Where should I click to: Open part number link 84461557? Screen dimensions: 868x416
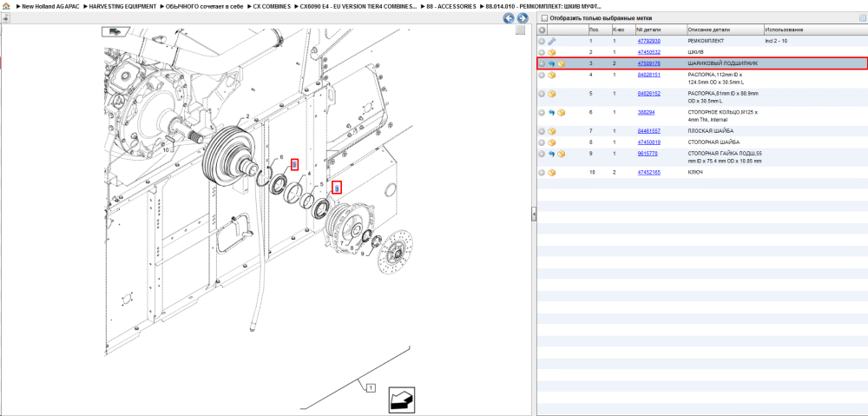coord(648,131)
